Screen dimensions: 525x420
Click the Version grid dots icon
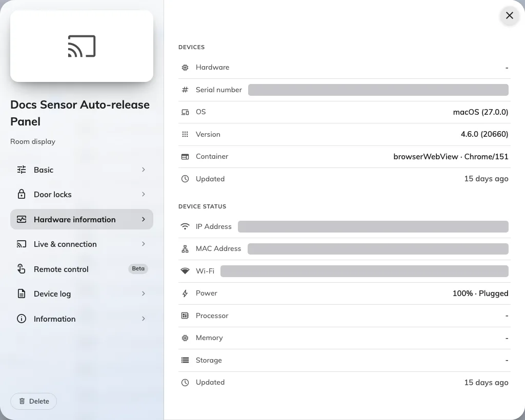click(x=185, y=134)
